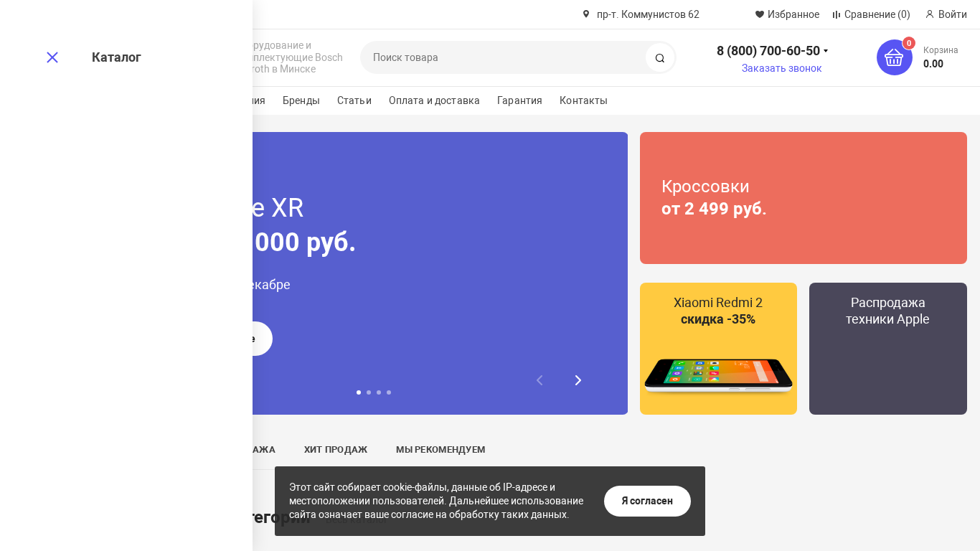Open the Бренды menu item
980x551 pixels.
301,100
